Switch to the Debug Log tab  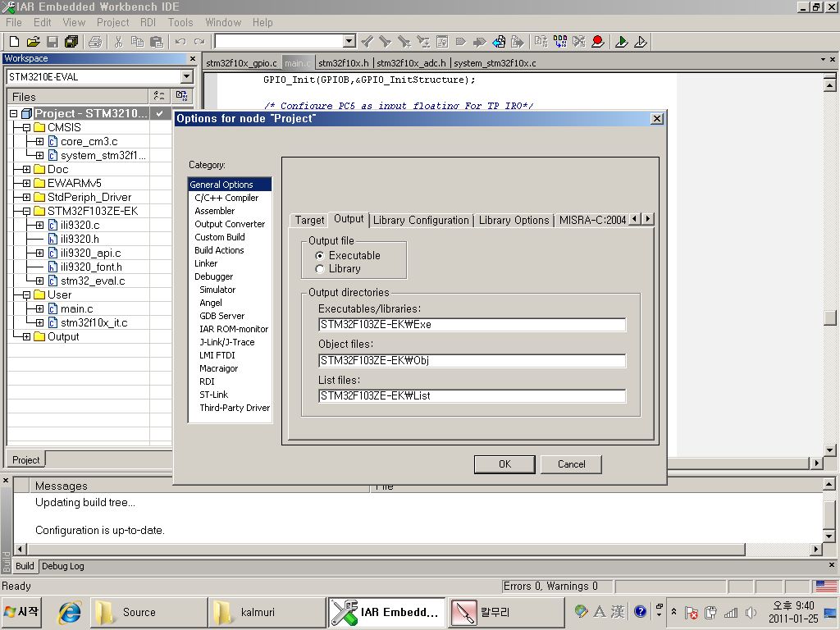tap(62, 566)
